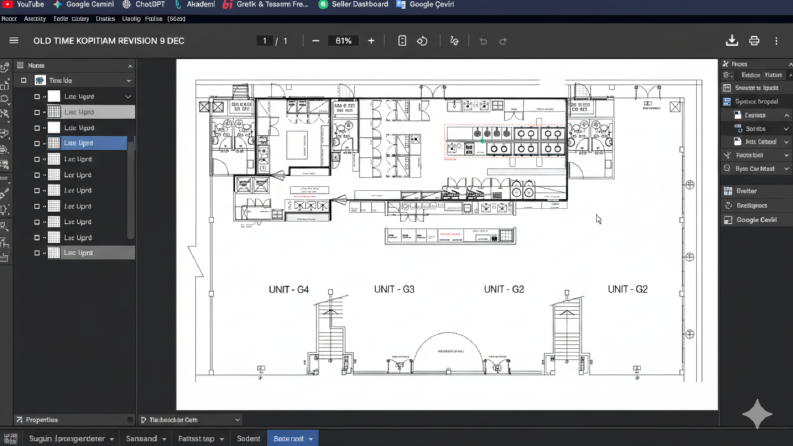The width and height of the screenshot is (793, 446).
Task: Toggle the checkbox of the light gray second layer row
Action: tap(37, 112)
